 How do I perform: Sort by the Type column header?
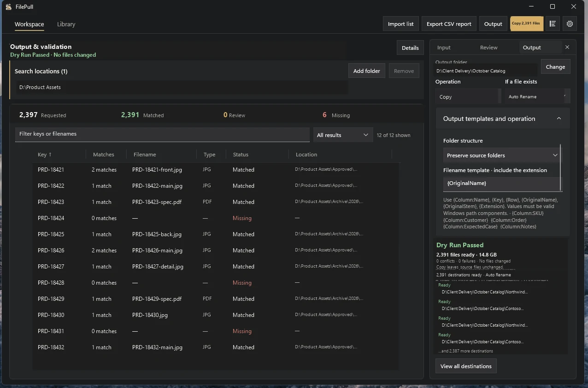pyautogui.click(x=209, y=155)
